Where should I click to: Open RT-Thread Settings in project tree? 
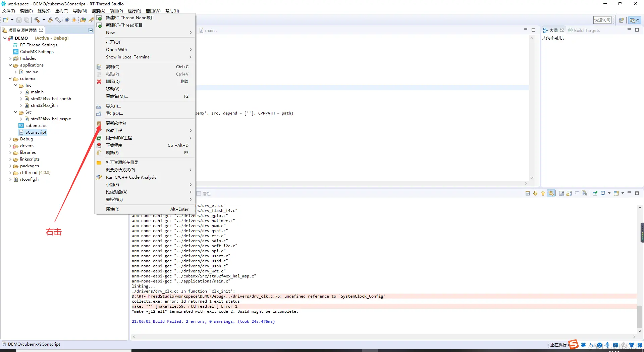(35, 45)
